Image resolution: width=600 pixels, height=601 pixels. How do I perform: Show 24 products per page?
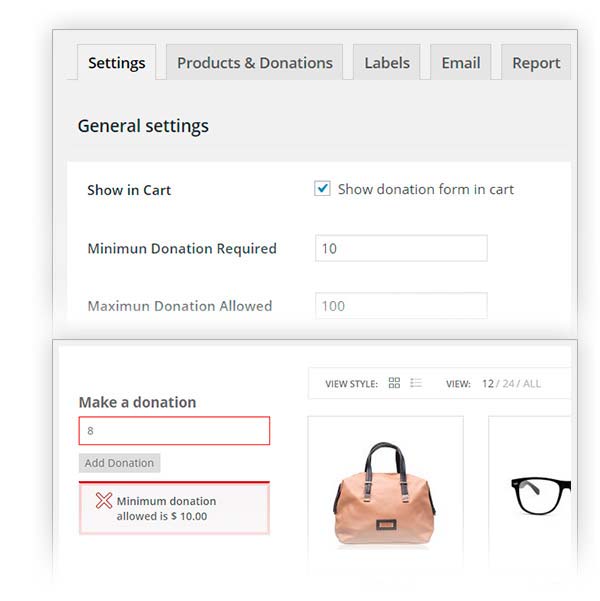(509, 383)
